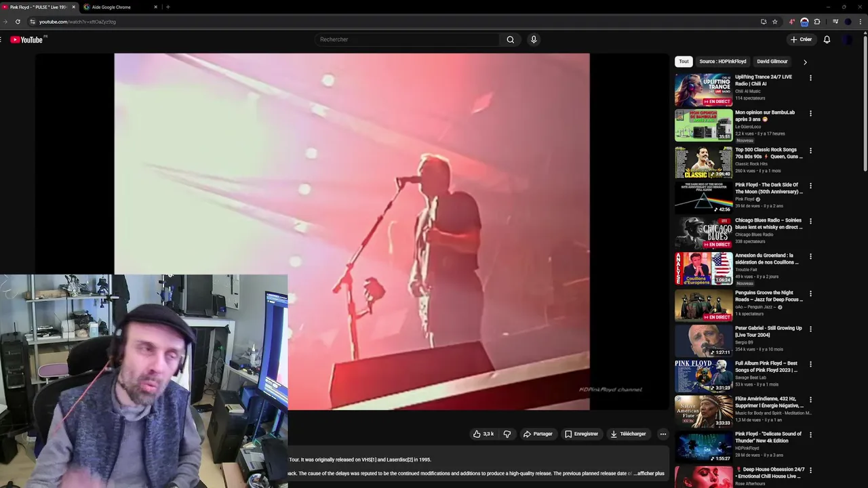Open the Peter Gabriel video thumbnail

point(703,341)
